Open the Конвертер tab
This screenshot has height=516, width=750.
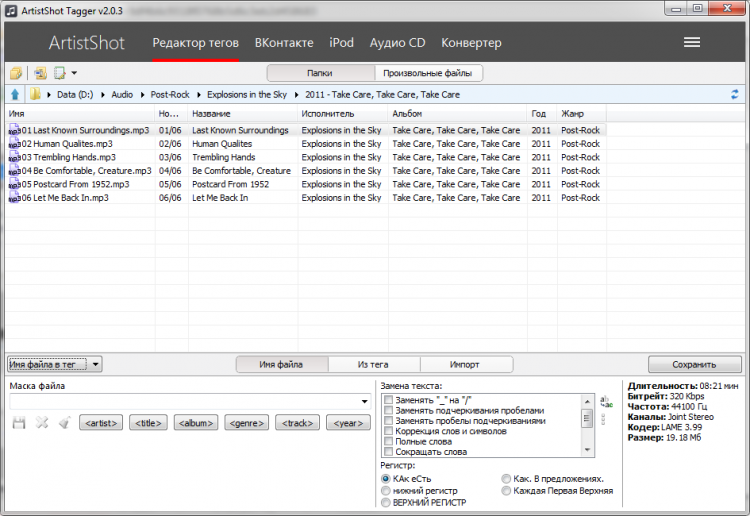pos(471,43)
